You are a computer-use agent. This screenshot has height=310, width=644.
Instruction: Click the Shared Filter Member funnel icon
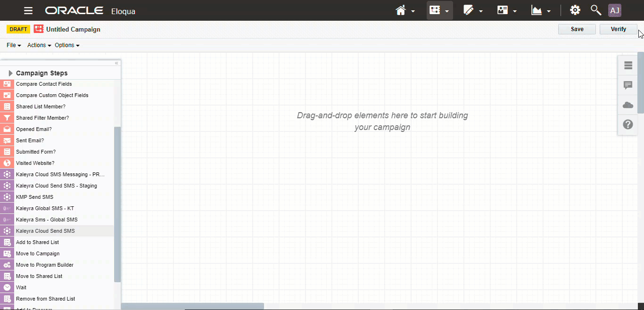coord(7,118)
